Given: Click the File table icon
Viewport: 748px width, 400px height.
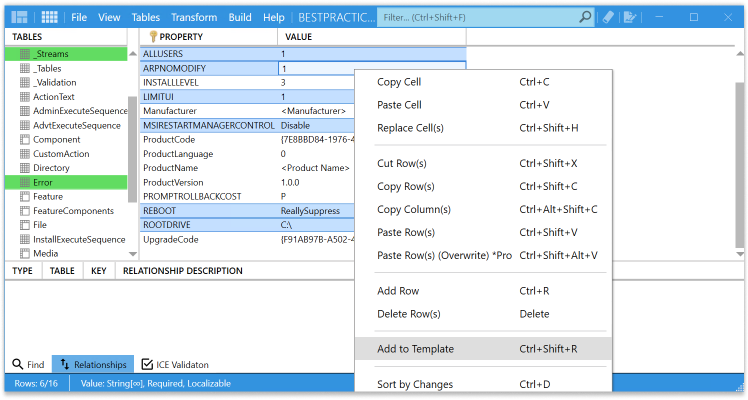Looking at the screenshot, I should point(25,225).
